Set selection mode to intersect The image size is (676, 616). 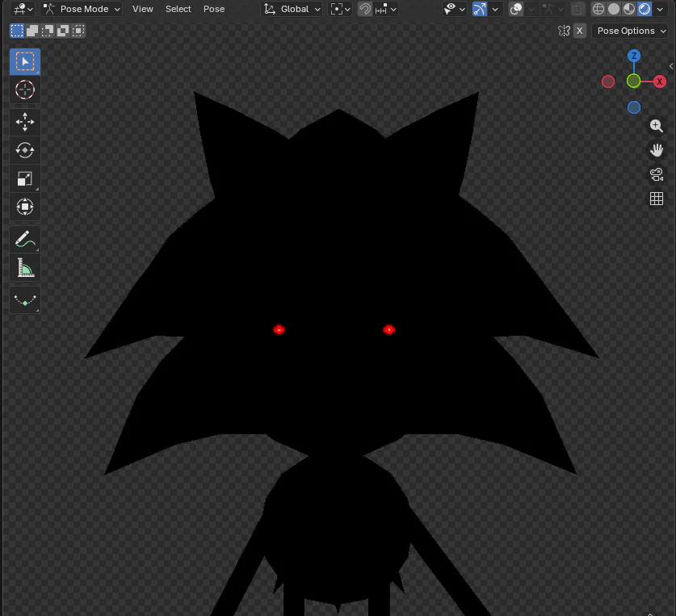pyautogui.click(x=78, y=31)
